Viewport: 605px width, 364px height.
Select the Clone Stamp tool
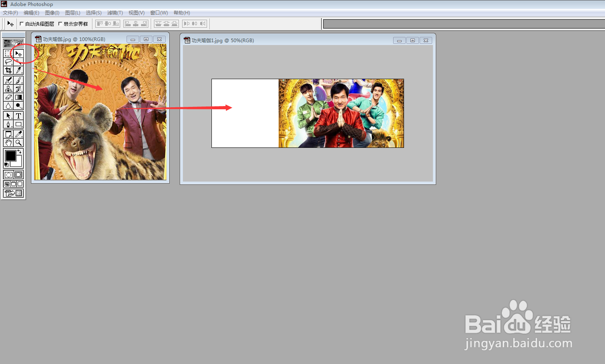pyautogui.click(x=8, y=89)
